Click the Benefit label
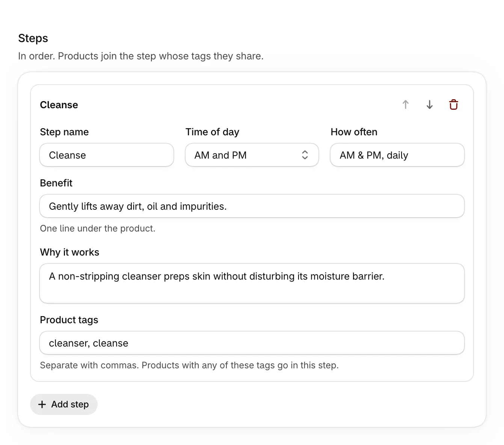Viewport: 504px width, 445px height. (x=56, y=183)
